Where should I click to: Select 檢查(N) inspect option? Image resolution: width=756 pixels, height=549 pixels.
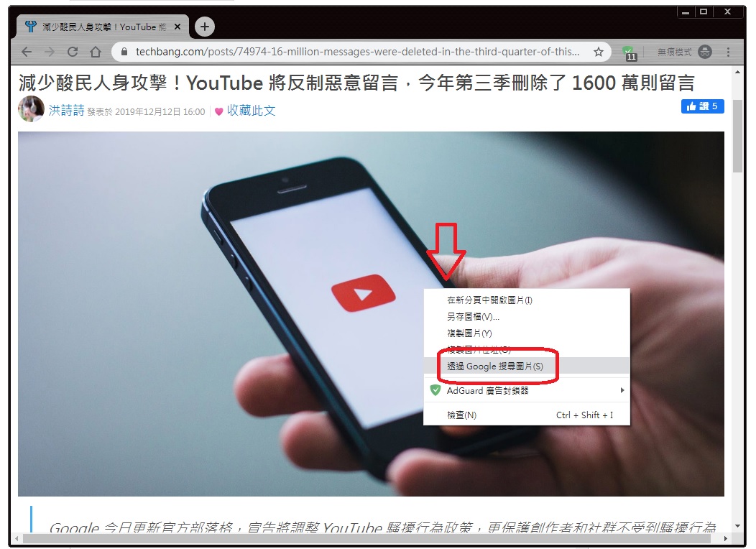point(527,415)
